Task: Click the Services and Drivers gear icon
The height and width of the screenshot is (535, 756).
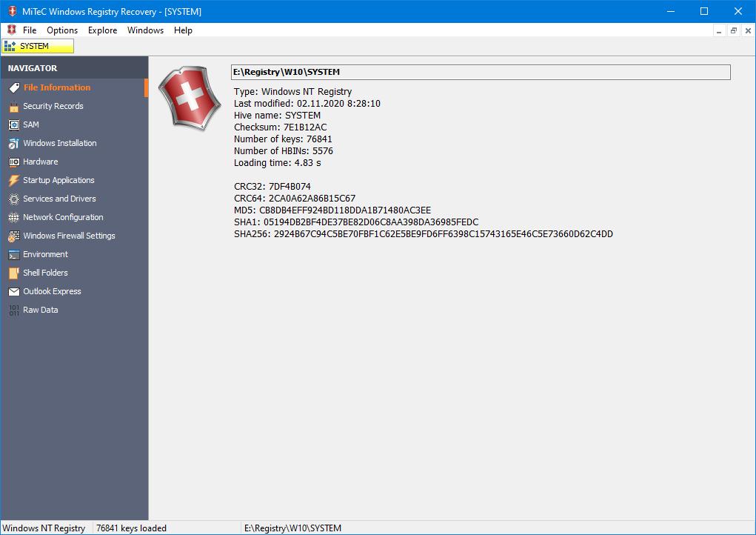Action: (x=13, y=199)
